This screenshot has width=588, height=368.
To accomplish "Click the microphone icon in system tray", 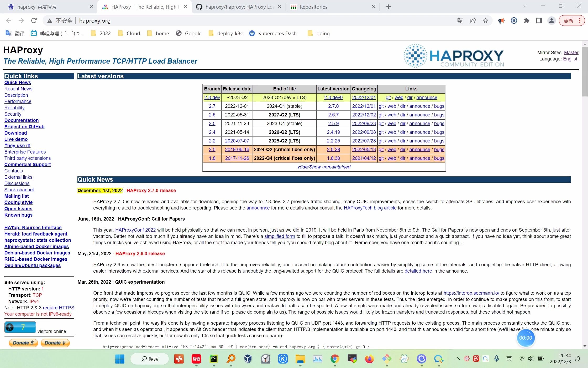I will (x=496, y=359).
